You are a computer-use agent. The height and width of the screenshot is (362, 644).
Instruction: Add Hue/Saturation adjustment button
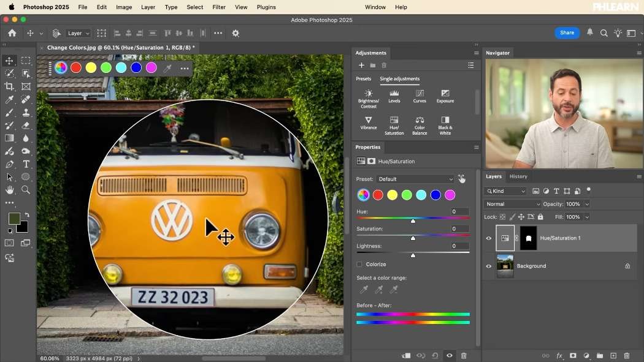[x=394, y=126]
